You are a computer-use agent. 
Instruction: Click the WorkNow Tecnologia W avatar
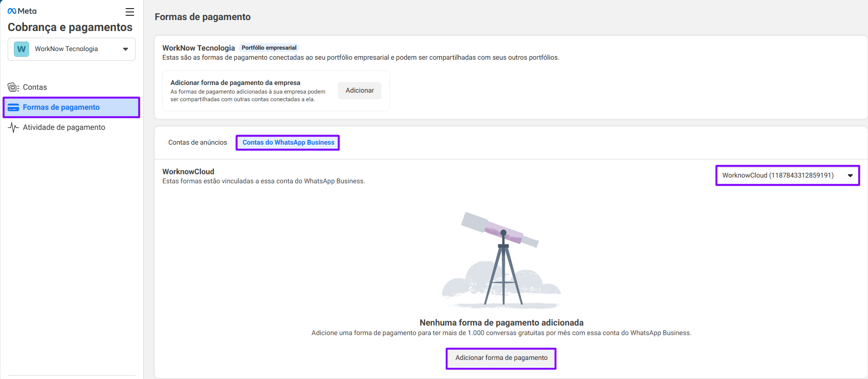pos(21,49)
